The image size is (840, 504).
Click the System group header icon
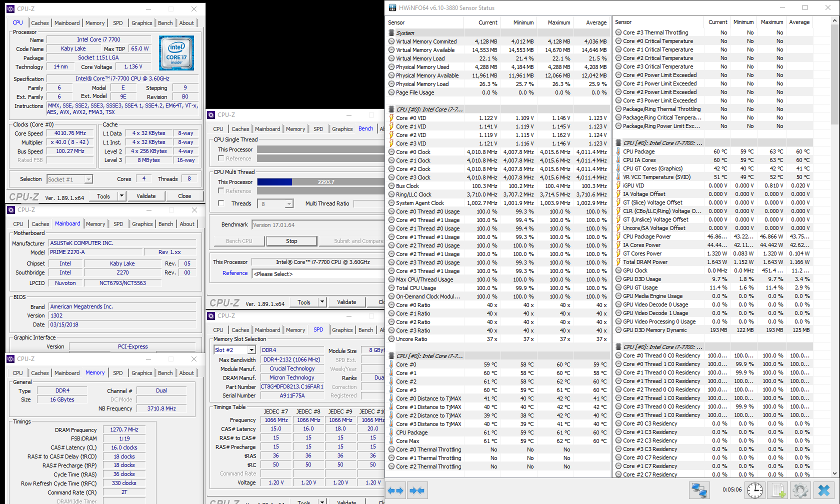pyautogui.click(x=391, y=33)
